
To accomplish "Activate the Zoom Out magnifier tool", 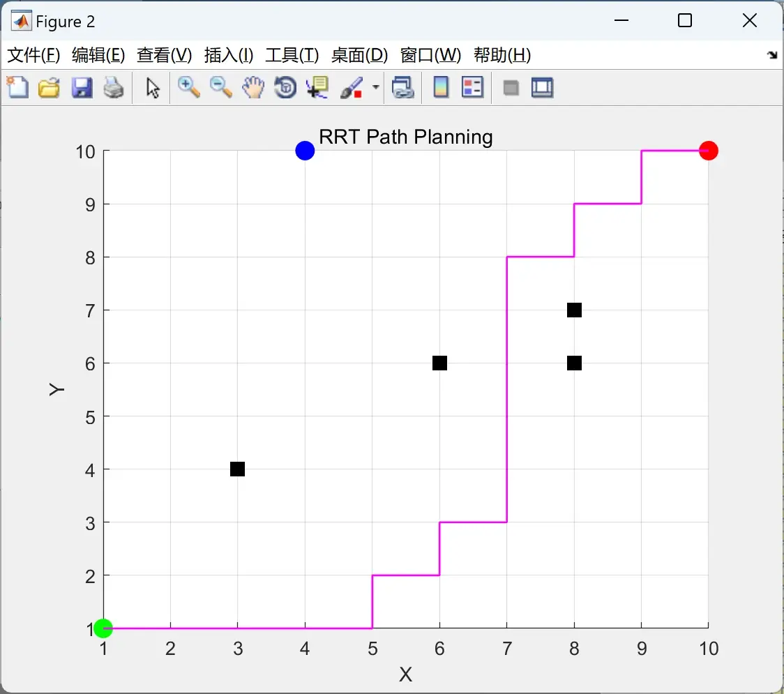I will point(220,87).
